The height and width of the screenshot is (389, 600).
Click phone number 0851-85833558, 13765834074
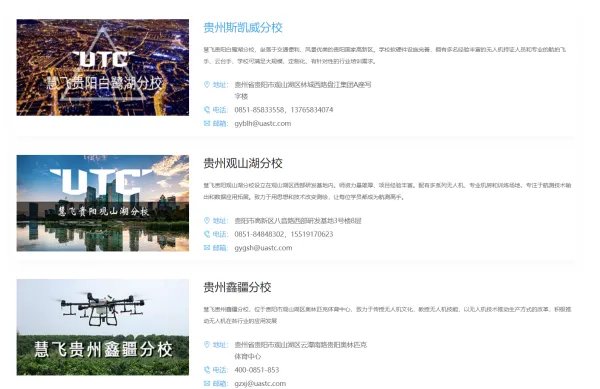(284, 110)
